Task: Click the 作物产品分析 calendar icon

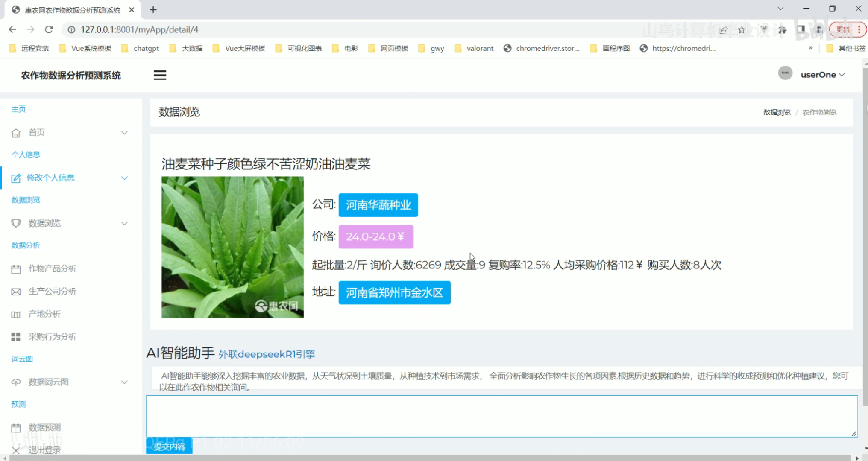Action: coord(16,269)
